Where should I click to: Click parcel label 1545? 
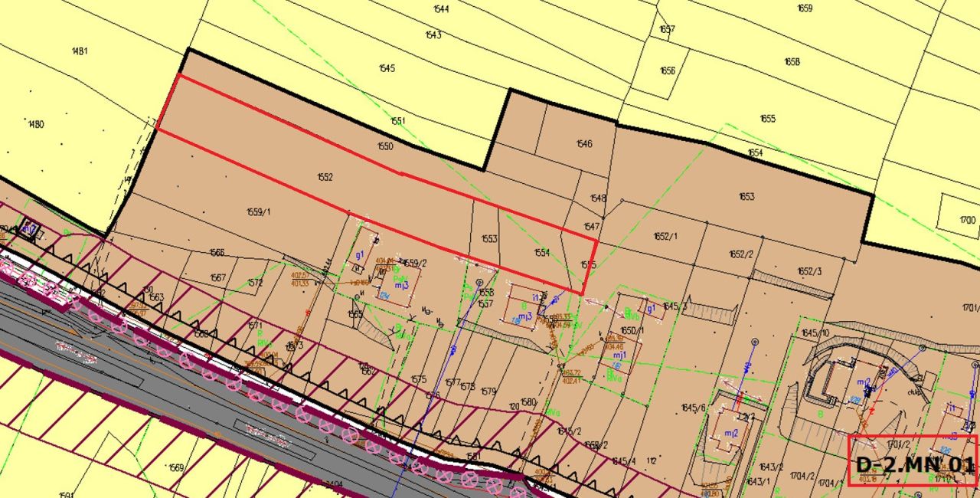click(x=387, y=68)
